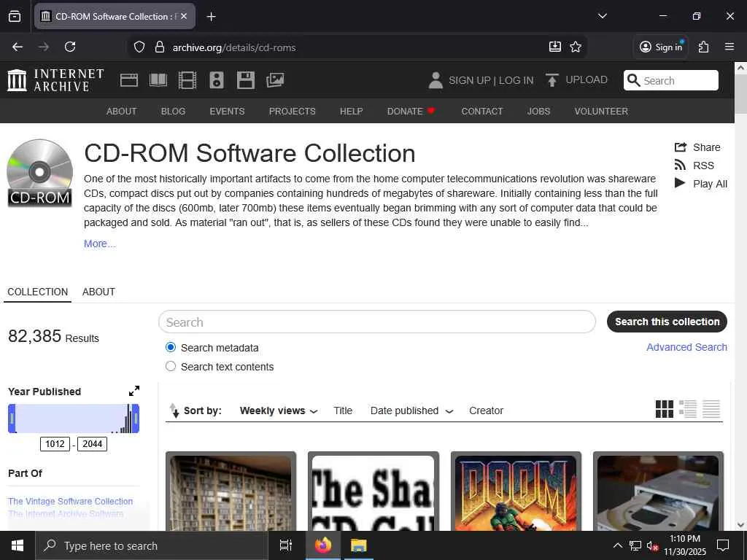The image size is (747, 560).
Task: Switch to tile grid view
Action: coord(665,409)
